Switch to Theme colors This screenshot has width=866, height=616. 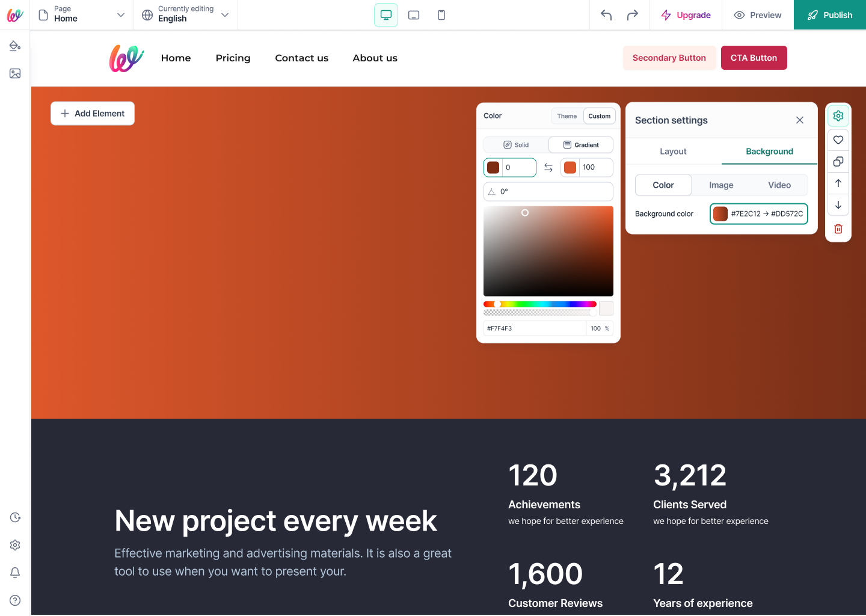coord(567,116)
